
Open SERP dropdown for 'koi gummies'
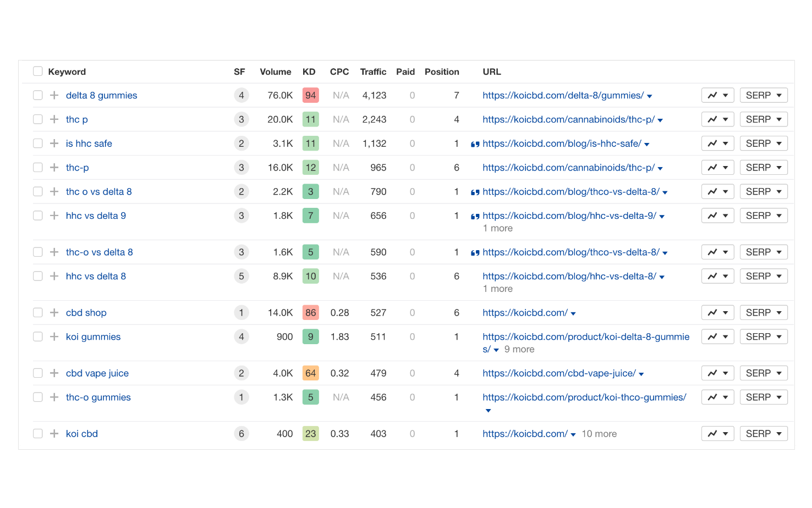tap(764, 337)
